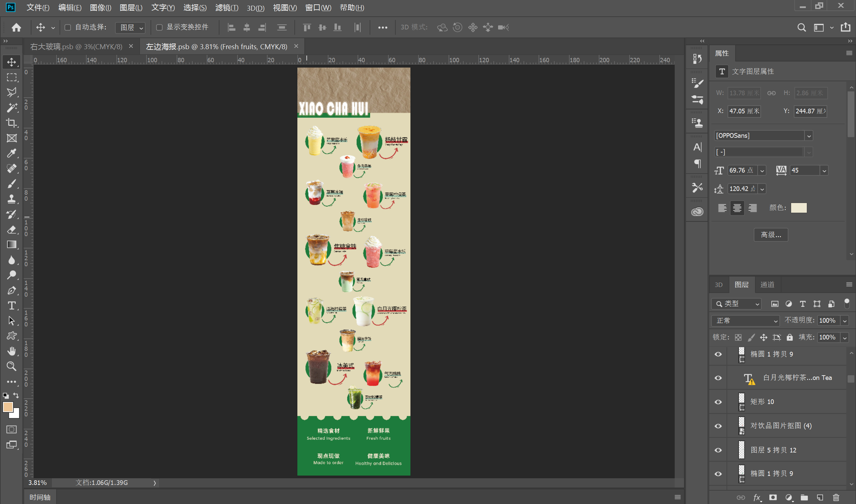
Task: Switch to the 通道 tab
Action: [x=767, y=285]
